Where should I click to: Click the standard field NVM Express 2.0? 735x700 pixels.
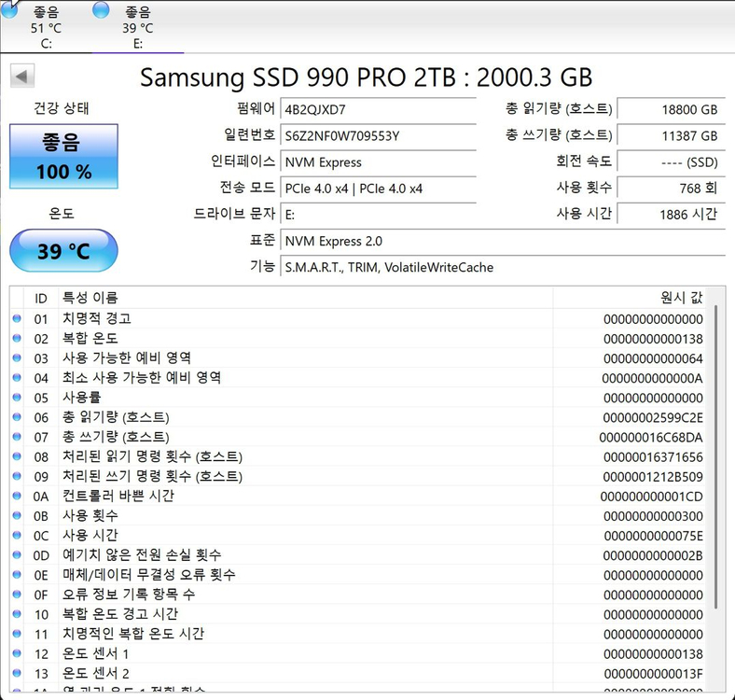pos(502,241)
